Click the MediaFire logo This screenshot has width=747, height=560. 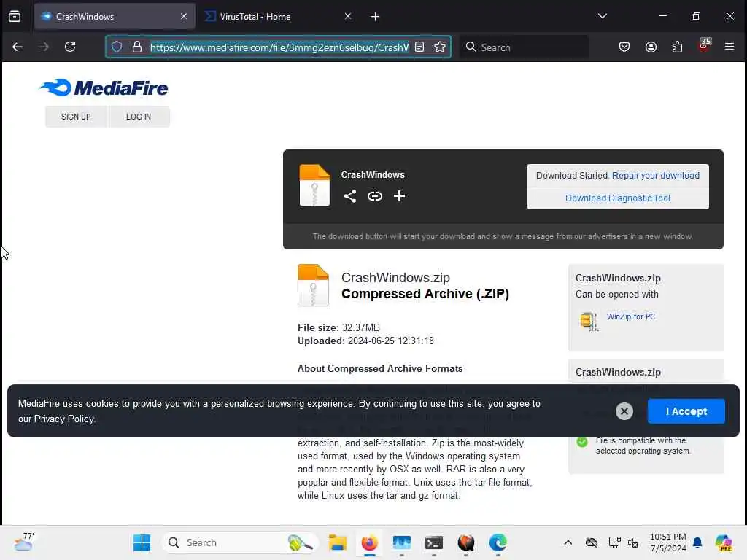[104, 87]
